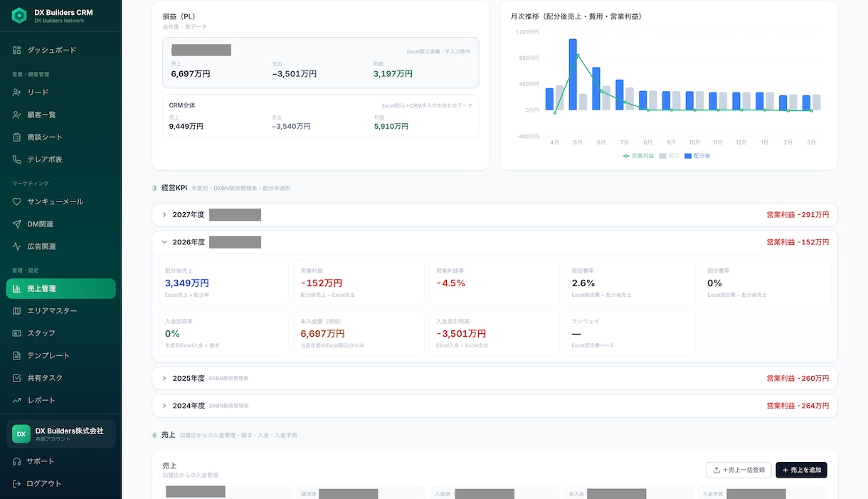The width and height of the screenshot is (868, 499).
Task: Click the 損益（PL） card title
Action: pyautogui.click(x=180, y=16)
